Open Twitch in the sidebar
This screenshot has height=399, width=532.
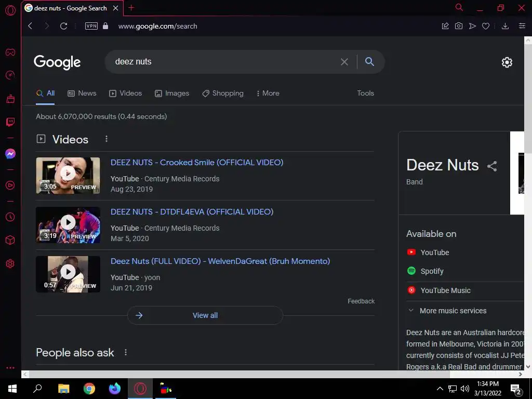point(10,122)
